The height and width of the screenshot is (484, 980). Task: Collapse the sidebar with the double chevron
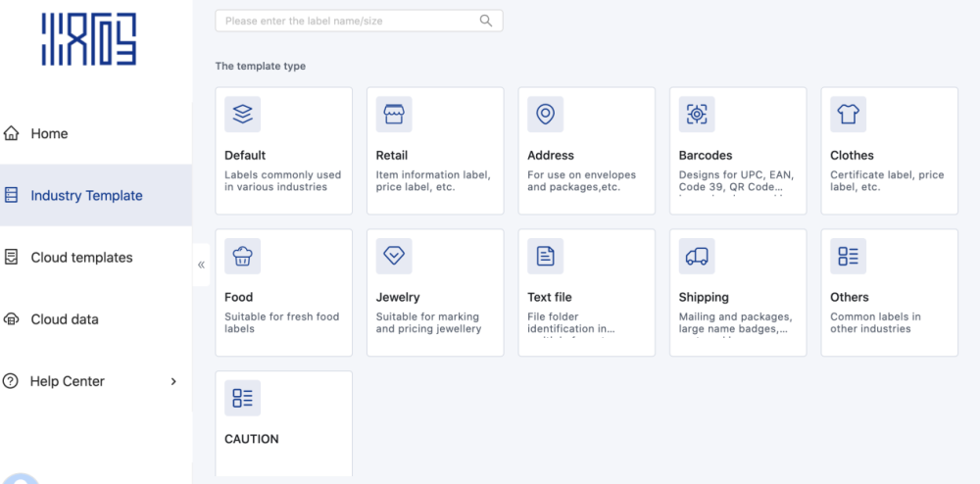[201, 265]
